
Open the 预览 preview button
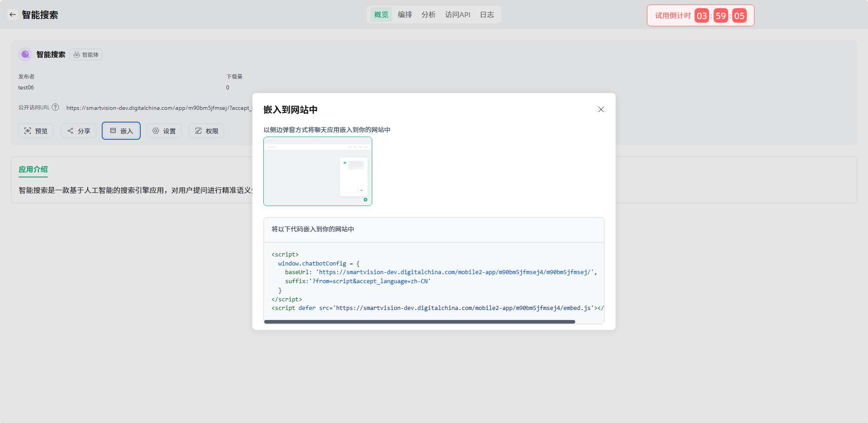(x=36, y=131)
